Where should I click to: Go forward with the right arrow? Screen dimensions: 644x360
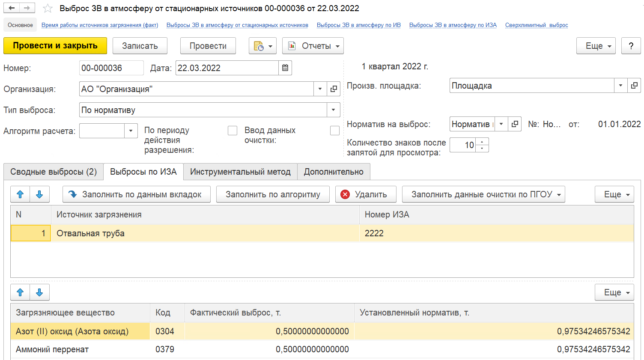coord(27,8)
